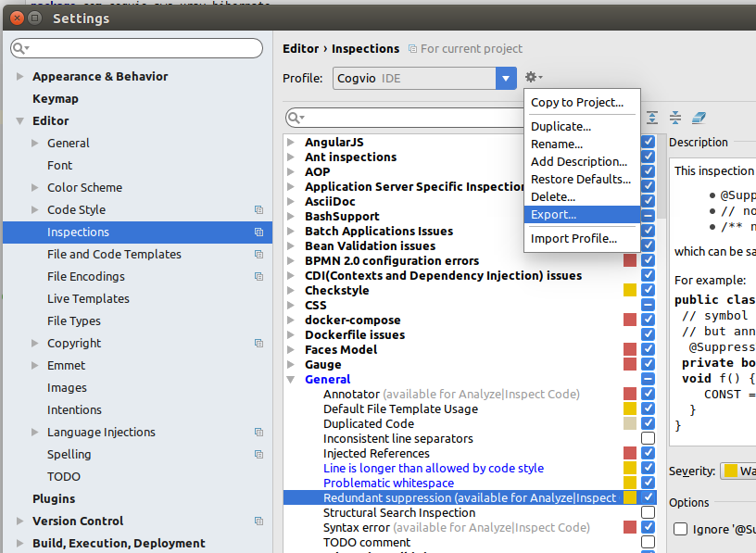
Task: Open the Plugins settings page
Action: [54, 499]
